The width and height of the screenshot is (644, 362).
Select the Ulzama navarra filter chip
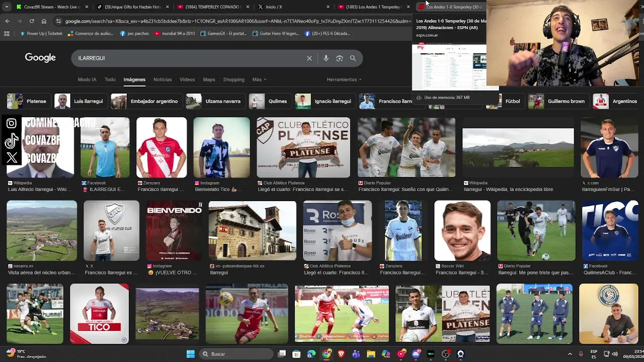click(214, 101)
